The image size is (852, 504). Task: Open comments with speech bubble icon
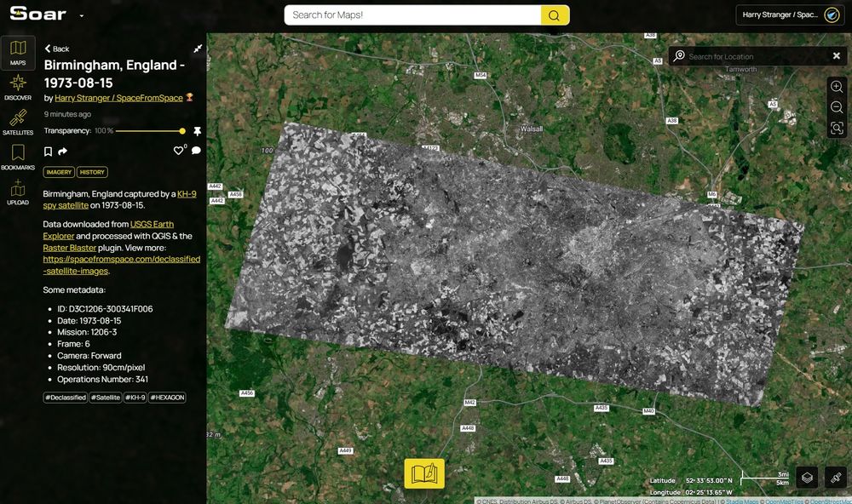(x=196, y=151)
